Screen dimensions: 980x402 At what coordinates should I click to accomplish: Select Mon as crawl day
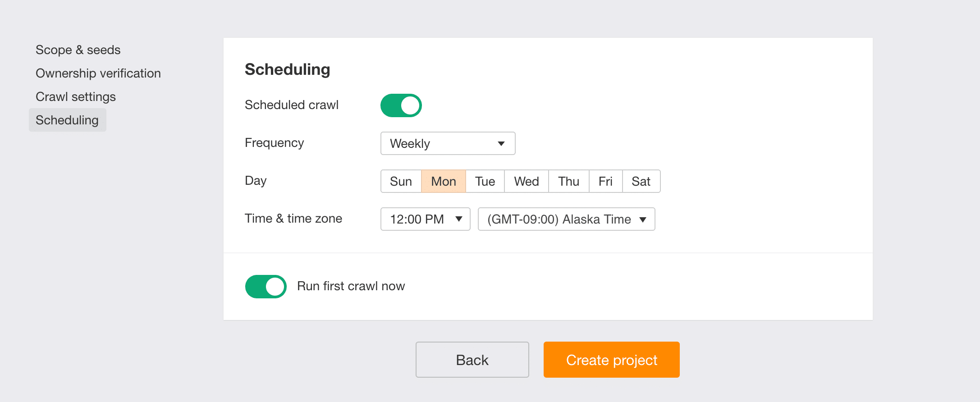click(x=444, y=181)
